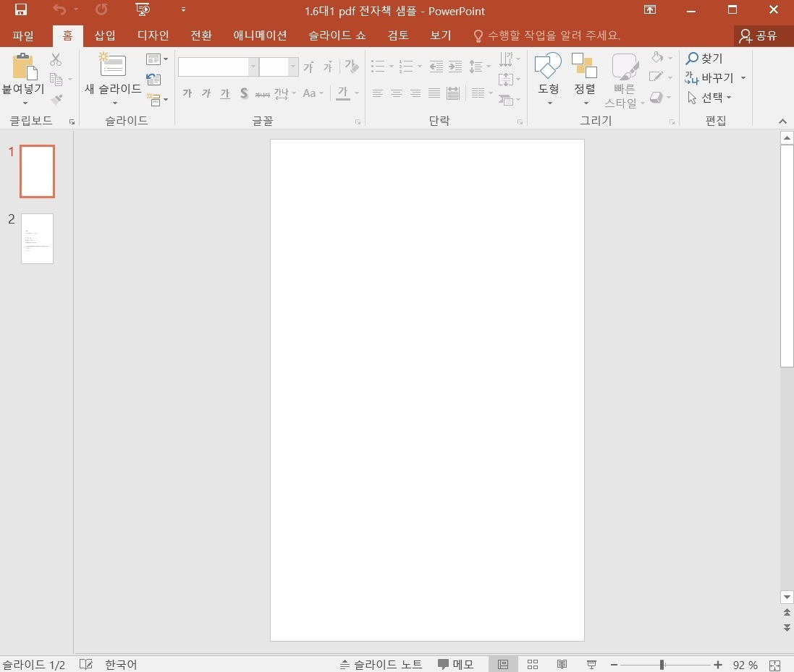Click the Format Painter brush icon
Screen dimensions: 794x672
point(56,98)
